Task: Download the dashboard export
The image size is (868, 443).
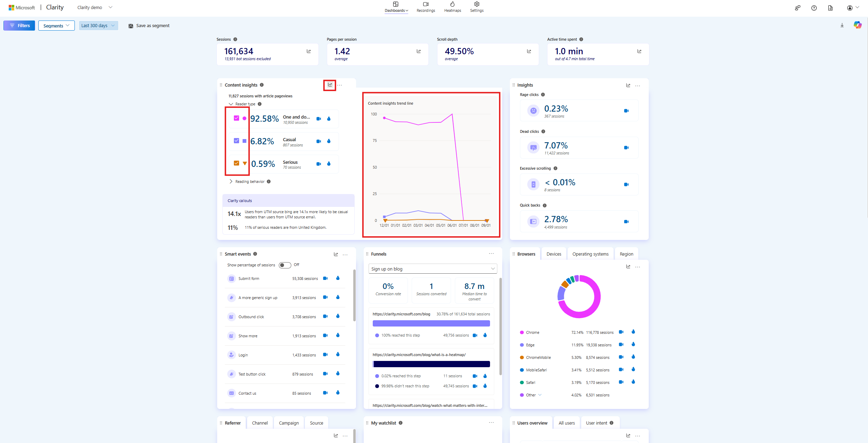Action: pos(842,25)
